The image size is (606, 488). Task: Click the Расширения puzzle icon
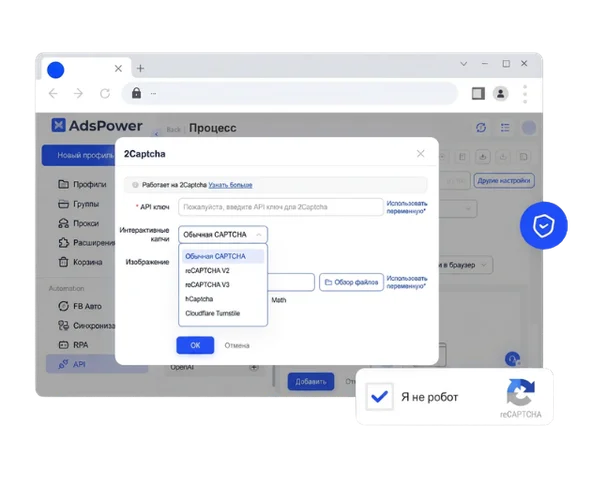point(63,243)
